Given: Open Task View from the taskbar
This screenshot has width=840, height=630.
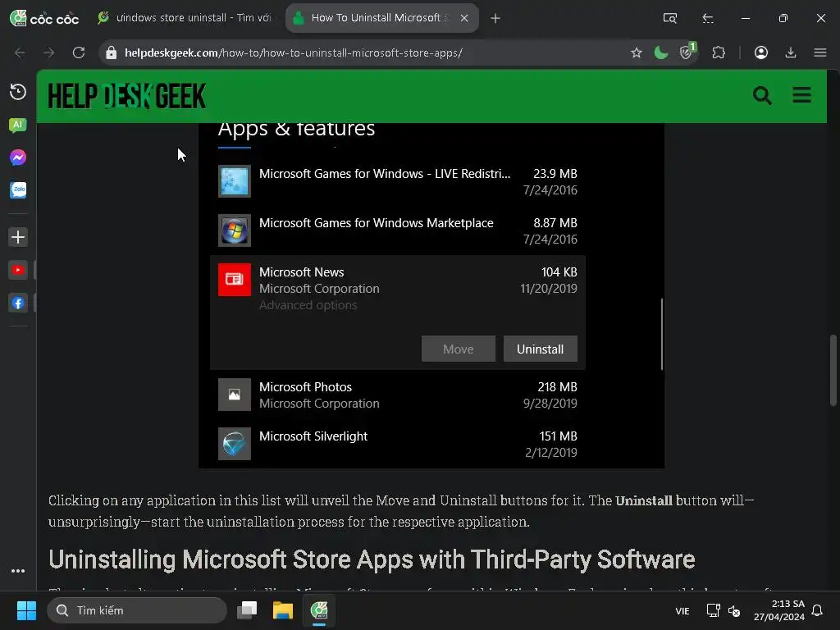Looking at the screenshot, I should (x=247, y=610).
